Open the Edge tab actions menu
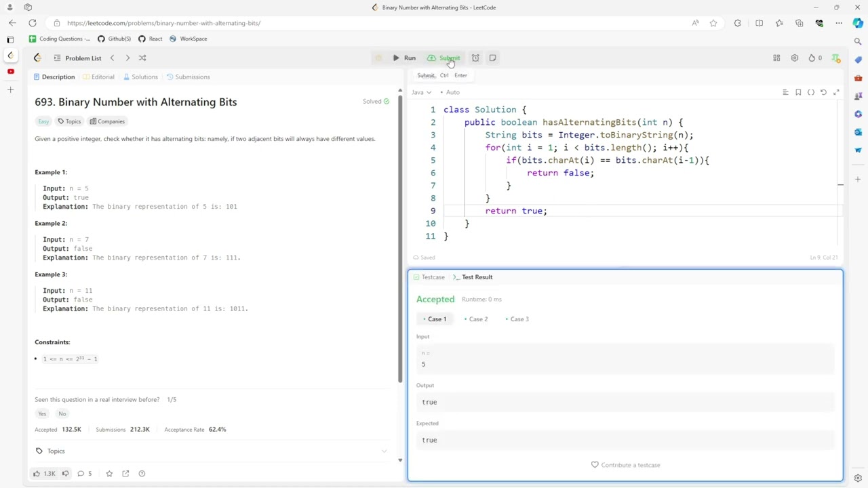The width and height of the screenshot is (868, 488). (28, 7)
